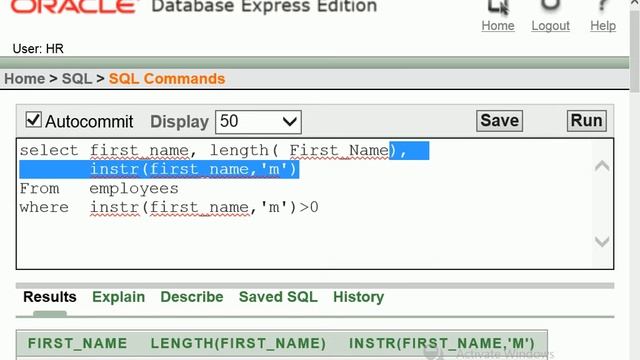Click the Logout link
This screenshot has width=640, height=360.
pos(550,26)
